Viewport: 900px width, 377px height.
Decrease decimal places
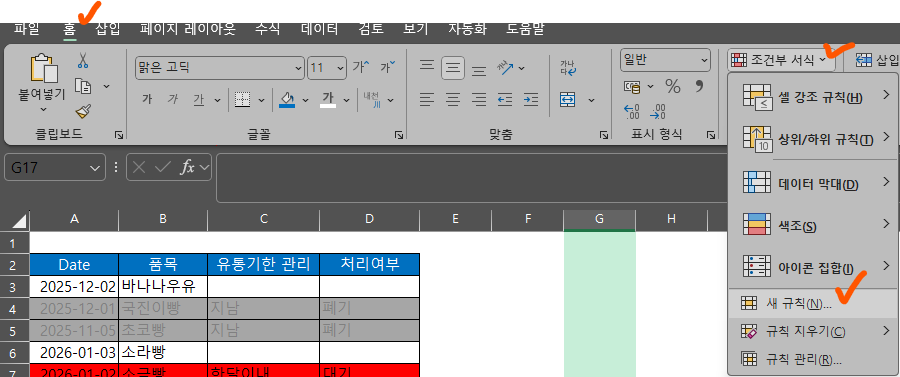coord(658,111)
